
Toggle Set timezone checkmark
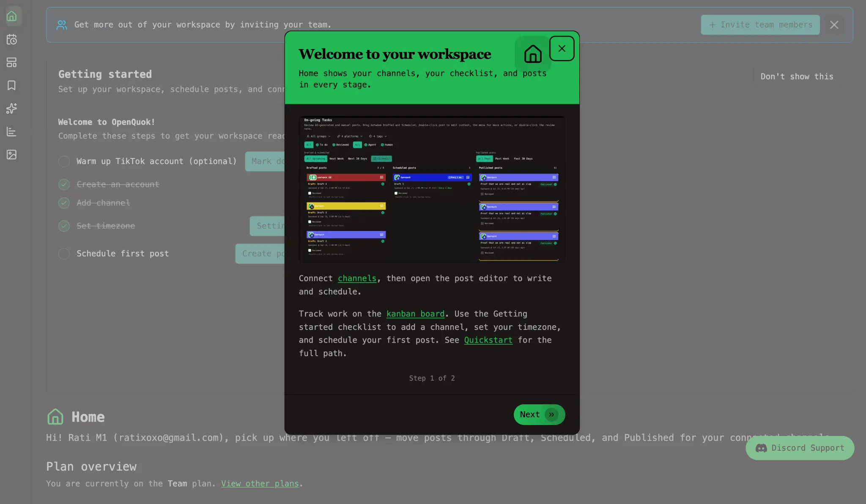point(64,226)
